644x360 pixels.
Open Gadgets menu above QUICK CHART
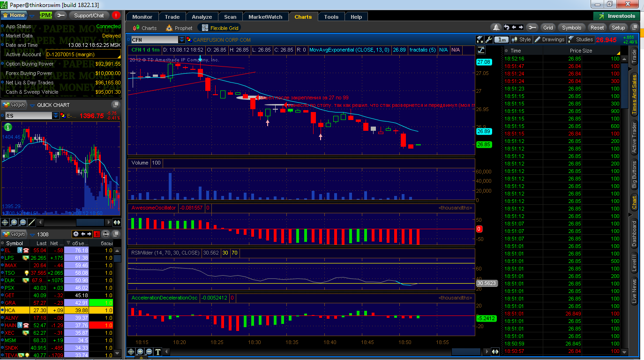[15, 105]
